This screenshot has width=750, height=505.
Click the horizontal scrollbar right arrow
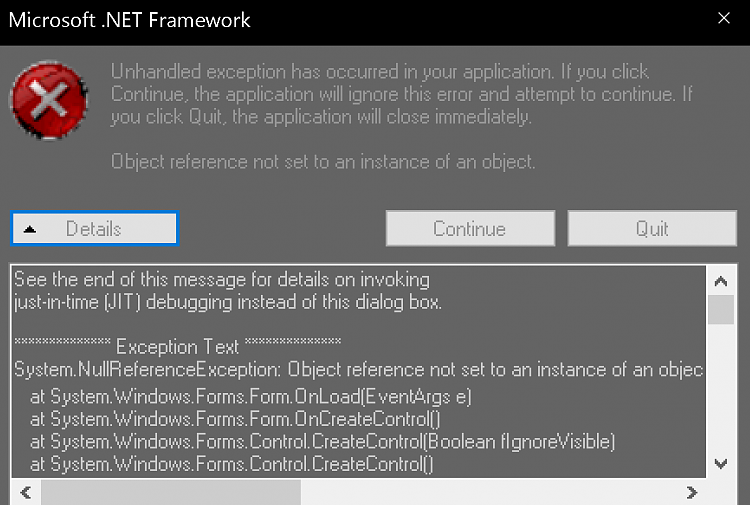coord(691,492)
